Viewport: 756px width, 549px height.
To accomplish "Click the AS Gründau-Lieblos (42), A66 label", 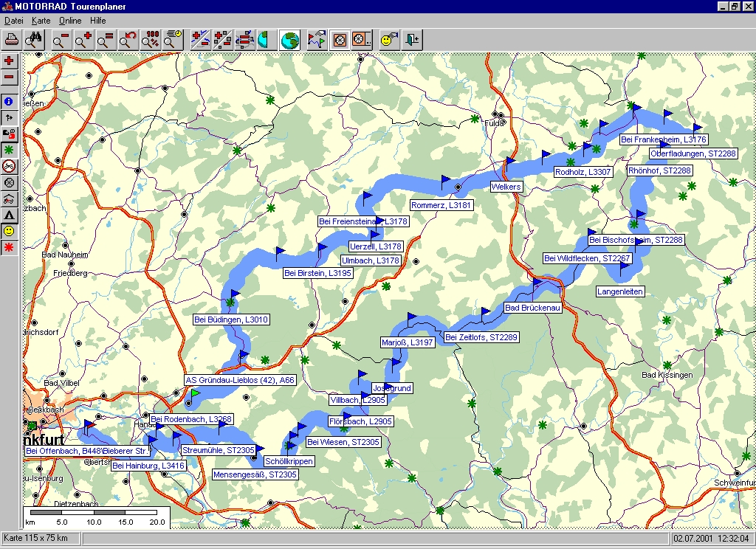I will coord(240,381).
